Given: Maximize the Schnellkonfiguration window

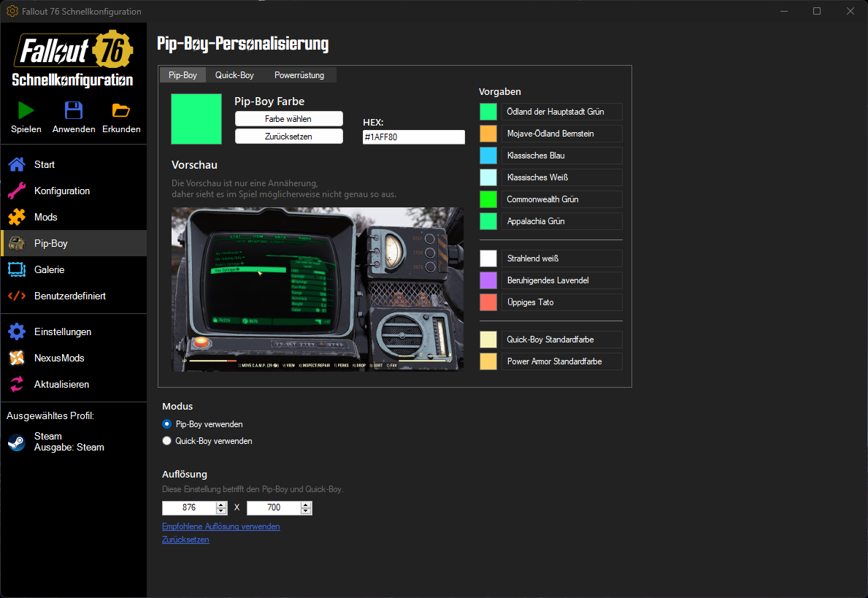Looking at the screenshot, I should pos(816,11).
